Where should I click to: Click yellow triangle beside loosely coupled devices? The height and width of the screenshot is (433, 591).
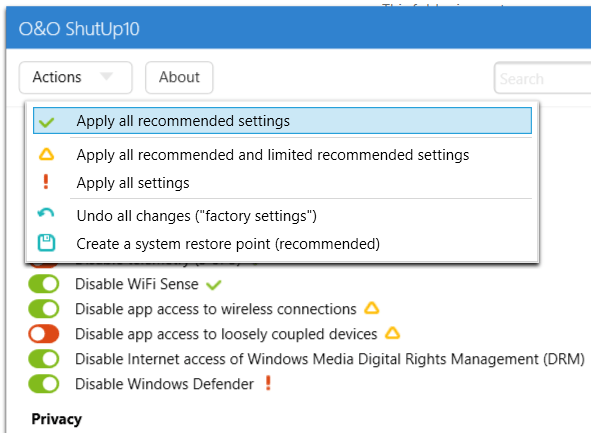392,333
